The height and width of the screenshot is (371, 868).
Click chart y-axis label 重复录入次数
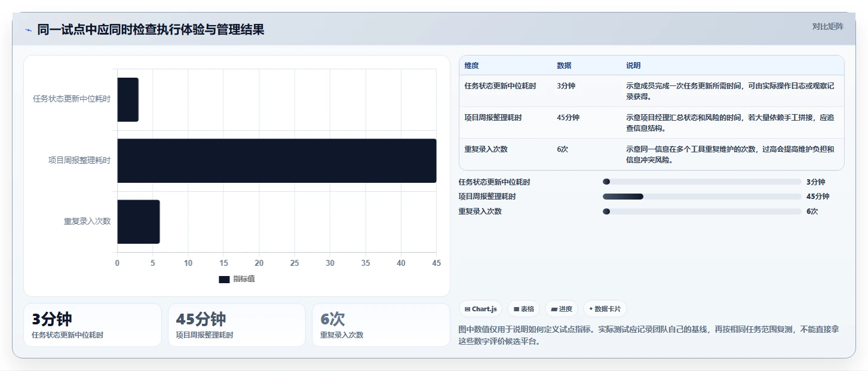coord(87,221)
